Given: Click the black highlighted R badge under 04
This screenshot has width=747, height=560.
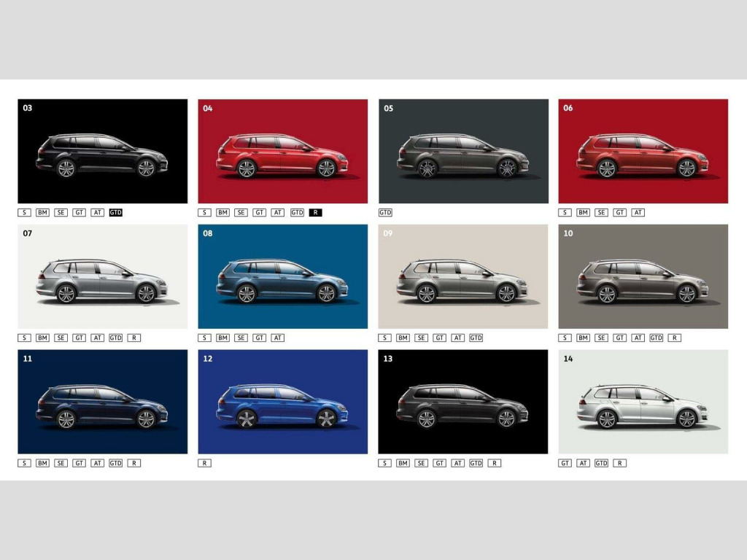Looking at the screenshot, I should (x=314, y=213).
